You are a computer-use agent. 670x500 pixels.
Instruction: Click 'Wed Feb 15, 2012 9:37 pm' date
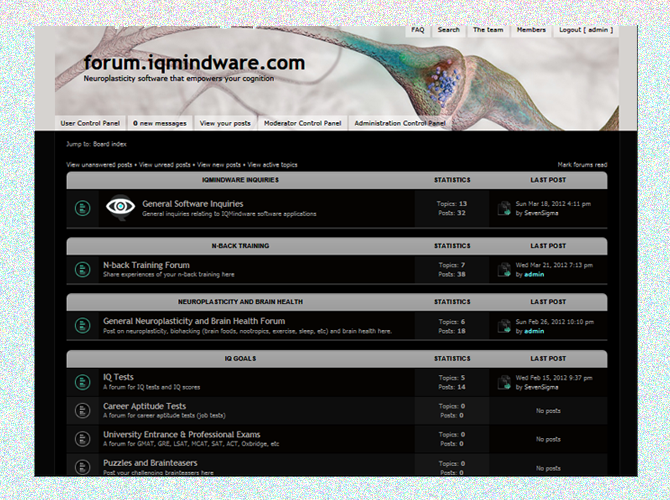click(x=554, y=378)
